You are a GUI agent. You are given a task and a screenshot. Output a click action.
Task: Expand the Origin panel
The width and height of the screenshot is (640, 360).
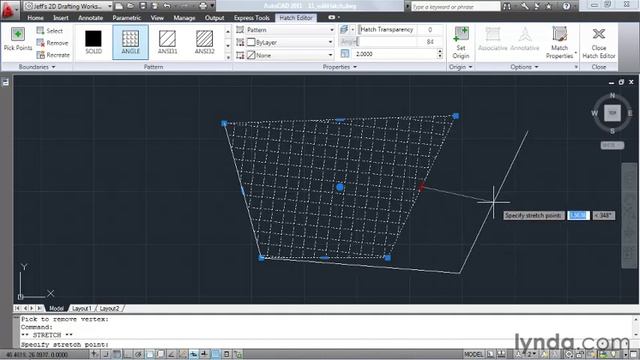(x=461, y=67)
